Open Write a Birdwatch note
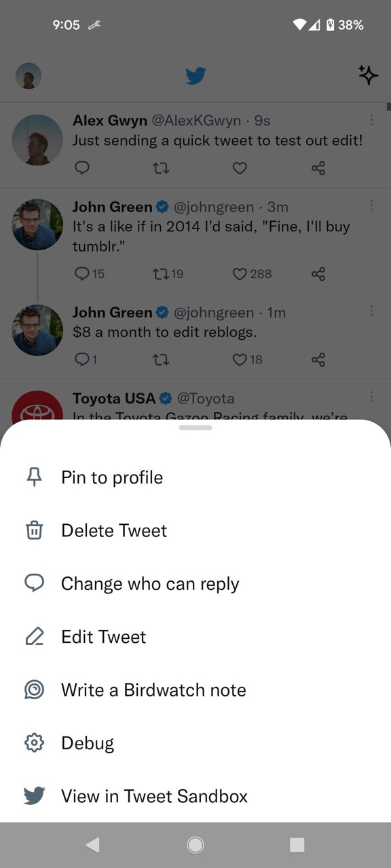This screenshot has height=868, width=391. (x=195, y=690)
